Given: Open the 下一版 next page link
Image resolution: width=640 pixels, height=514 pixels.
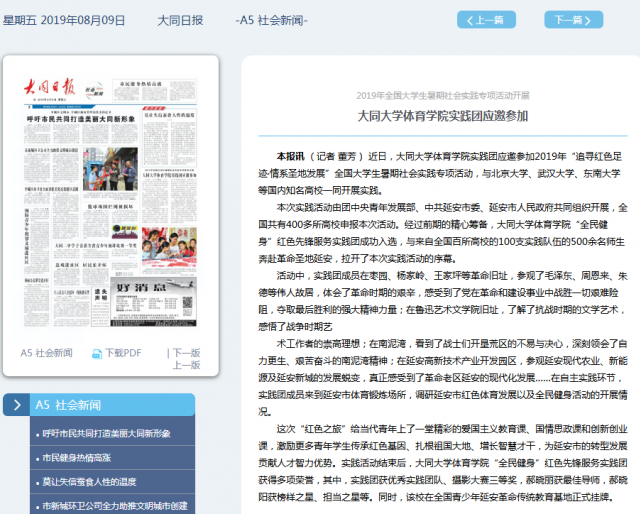Looking at the screenshot, I should (186, 353).
